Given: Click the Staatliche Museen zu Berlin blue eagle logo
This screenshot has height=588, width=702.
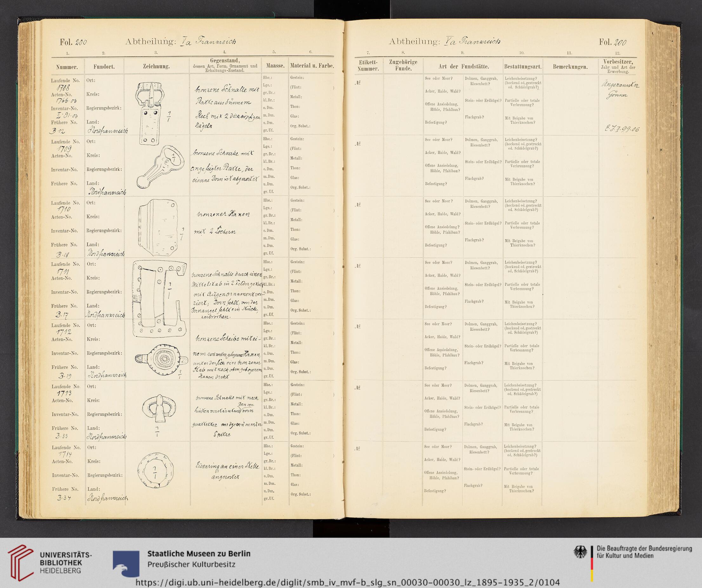Looking at the screenshot, I should [126, 564].
